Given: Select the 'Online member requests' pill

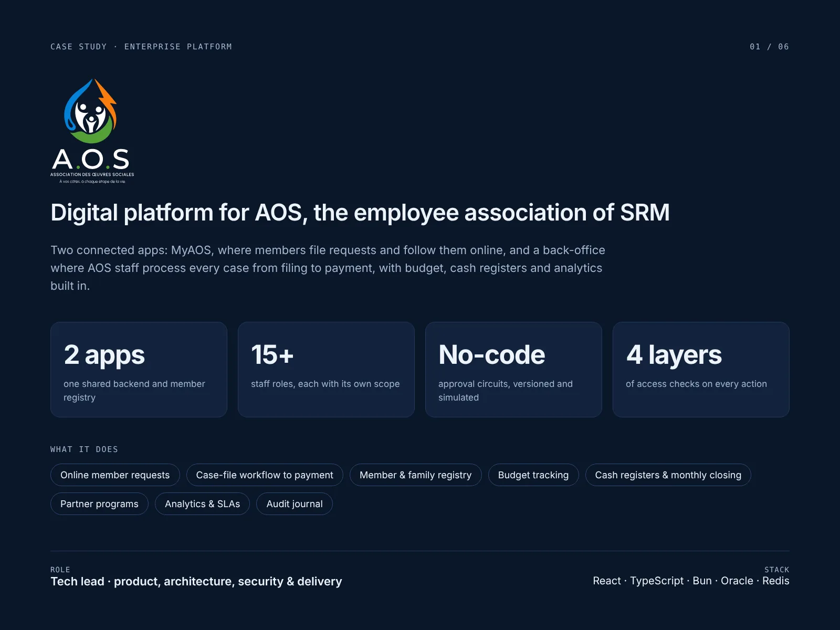Looking at the screenshot, I should pos(115,475).
